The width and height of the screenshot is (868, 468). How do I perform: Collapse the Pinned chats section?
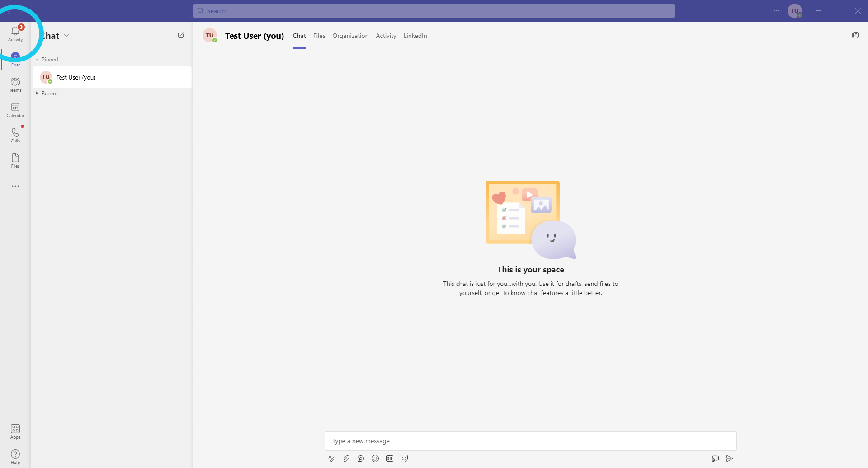37,60
